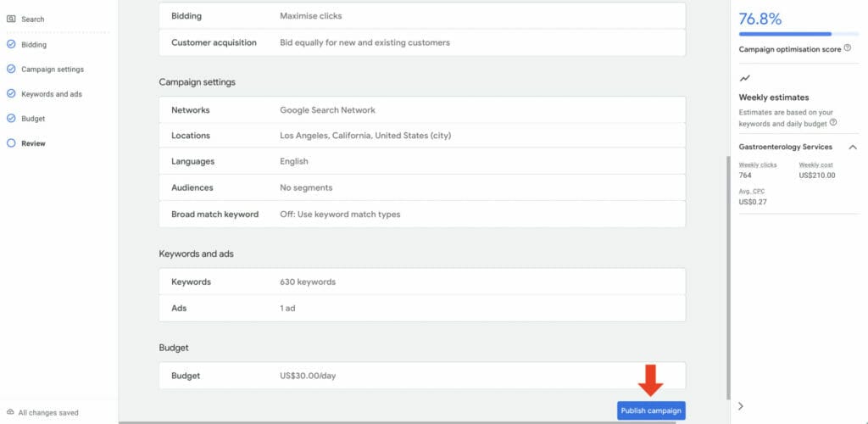
Task: Click the checkmark icon beside Bidding
Action: click(11, 45)
